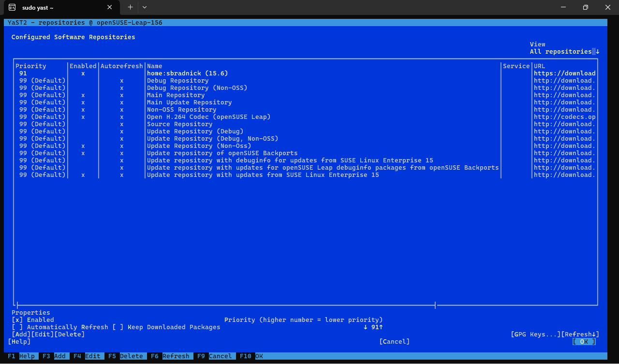This screenshot has width=619, height=364.
Task: Click the [Help] button
Action: click(x=19, y=342)
